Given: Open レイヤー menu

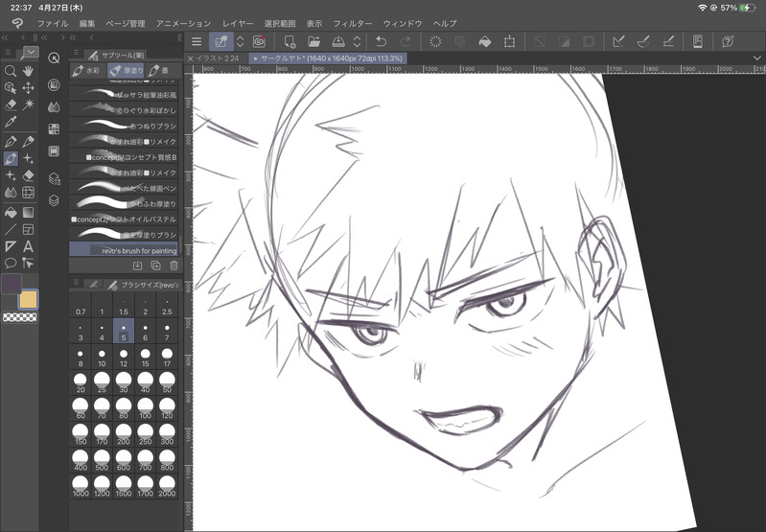Looking at the screenshot, I should [238, 23].
